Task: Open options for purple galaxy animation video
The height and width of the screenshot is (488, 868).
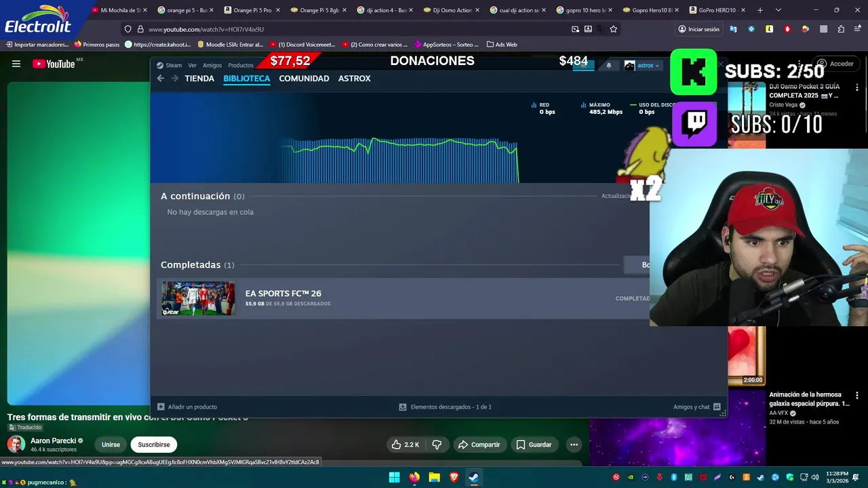Action: coord(857,395)
